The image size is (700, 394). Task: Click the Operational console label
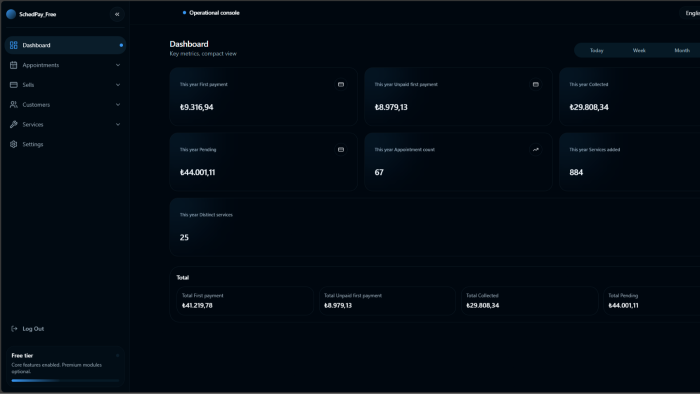(214, 13)
